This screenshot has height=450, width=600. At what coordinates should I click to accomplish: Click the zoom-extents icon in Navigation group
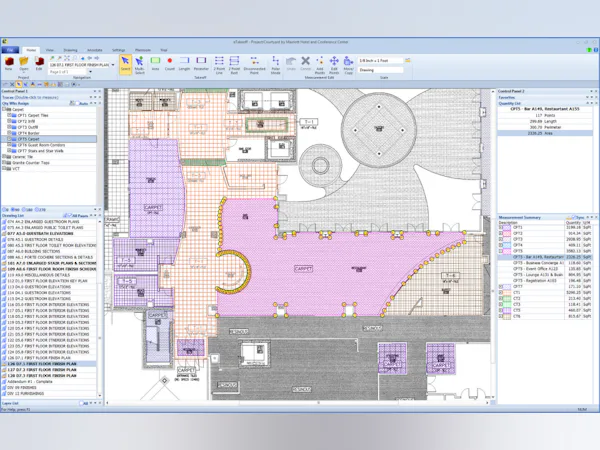click(x=67, y=58)
